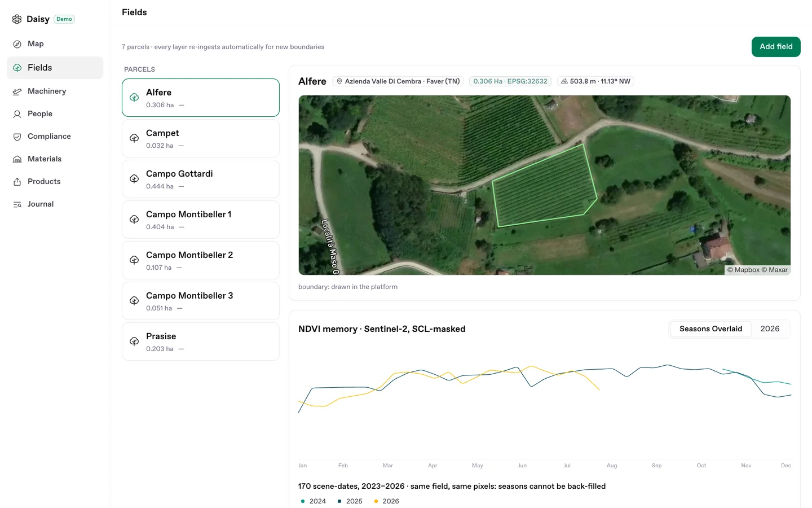
Task: Select the Campo Gottardi parcel card
Action: pyautogui.click(x=201, y=179)
